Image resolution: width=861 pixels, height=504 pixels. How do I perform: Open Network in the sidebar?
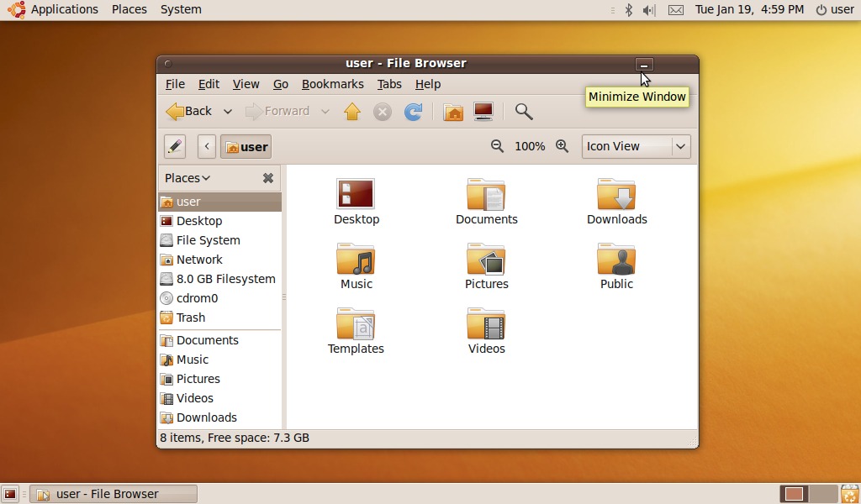219,260
